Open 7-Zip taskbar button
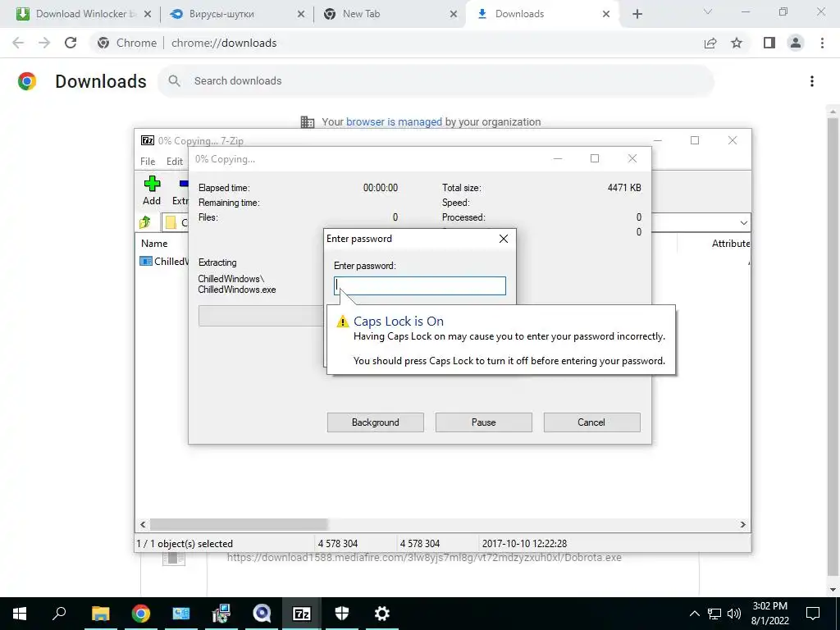 (302, 614)
